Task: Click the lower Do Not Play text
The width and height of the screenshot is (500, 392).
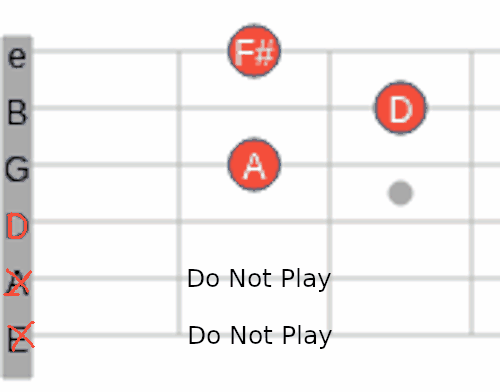Action: point(260,336)
